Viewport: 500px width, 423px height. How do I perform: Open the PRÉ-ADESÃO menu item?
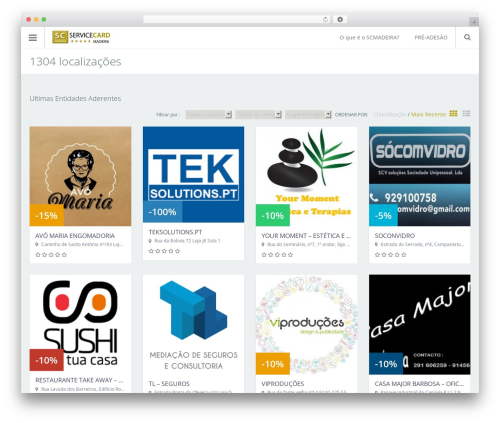431,38
